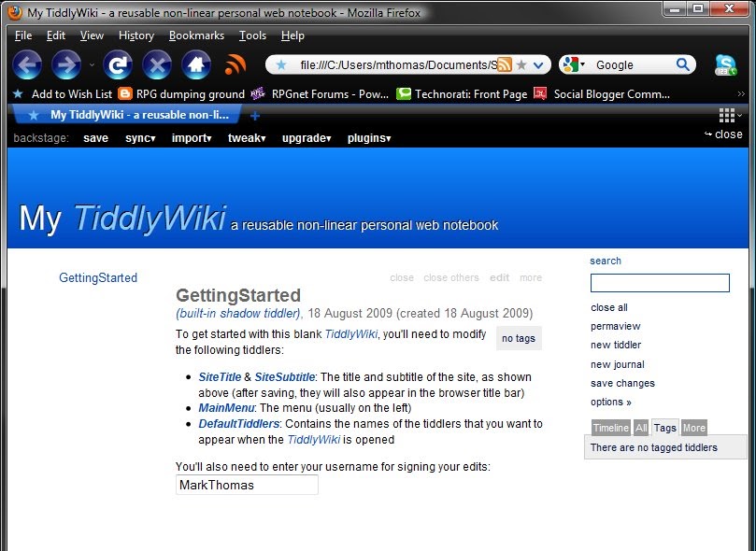The height and width of the screenshot is (551, 756).
Task: Click the orange RSS subscribe icon
Action: point(235,64)
